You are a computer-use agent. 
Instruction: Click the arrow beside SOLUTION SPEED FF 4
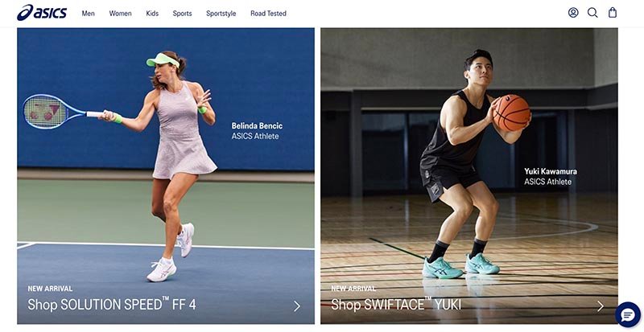(x=297, y=306)
